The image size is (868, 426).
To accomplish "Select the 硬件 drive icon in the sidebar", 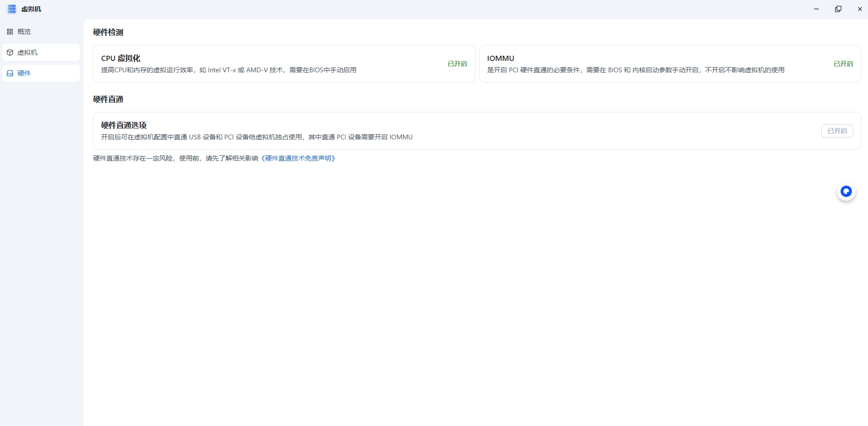I will point(10,73).
